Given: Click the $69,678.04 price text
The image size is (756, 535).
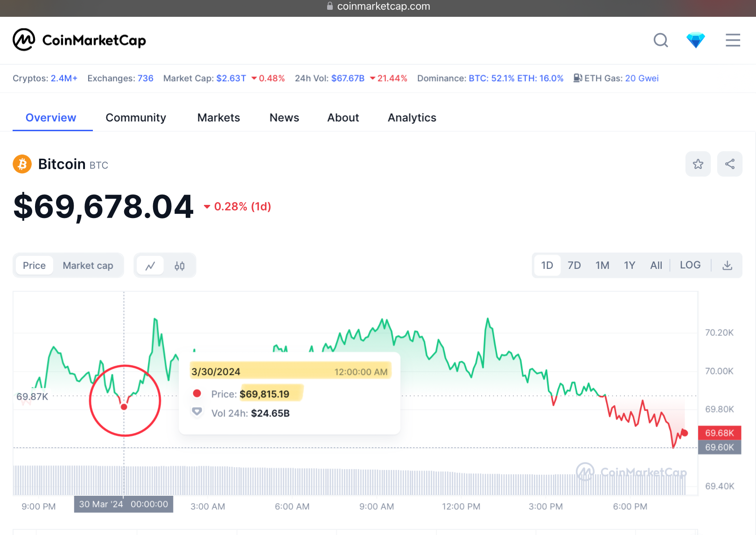Looking at the screenshot, I should [x=103, y=206].
